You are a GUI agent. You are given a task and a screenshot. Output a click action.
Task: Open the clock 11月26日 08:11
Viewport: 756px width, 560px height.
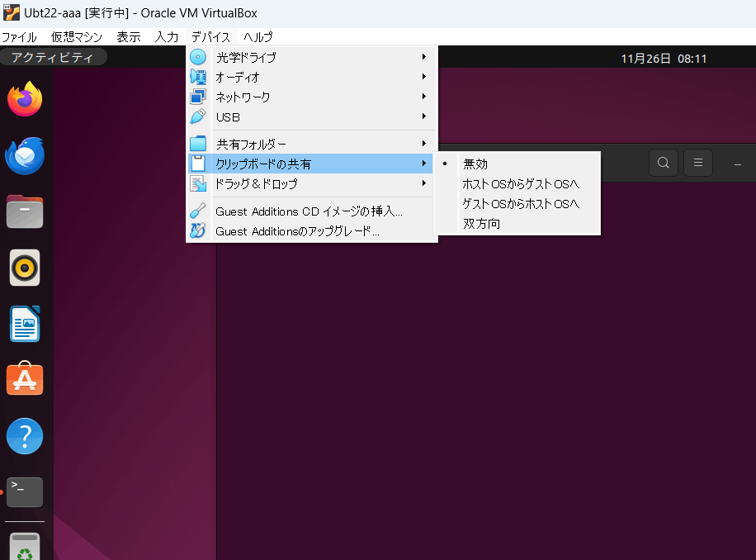[x=664, y=59]
